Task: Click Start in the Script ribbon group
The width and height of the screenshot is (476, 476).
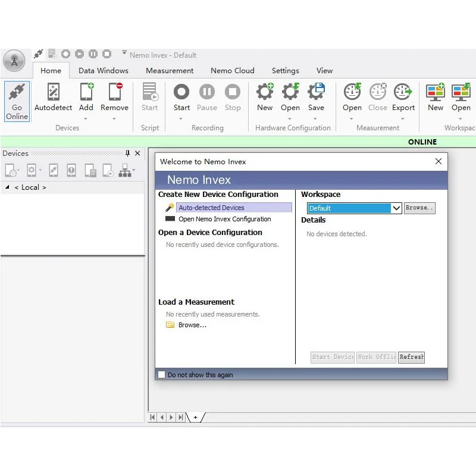Action: click(x=150, y=97)
